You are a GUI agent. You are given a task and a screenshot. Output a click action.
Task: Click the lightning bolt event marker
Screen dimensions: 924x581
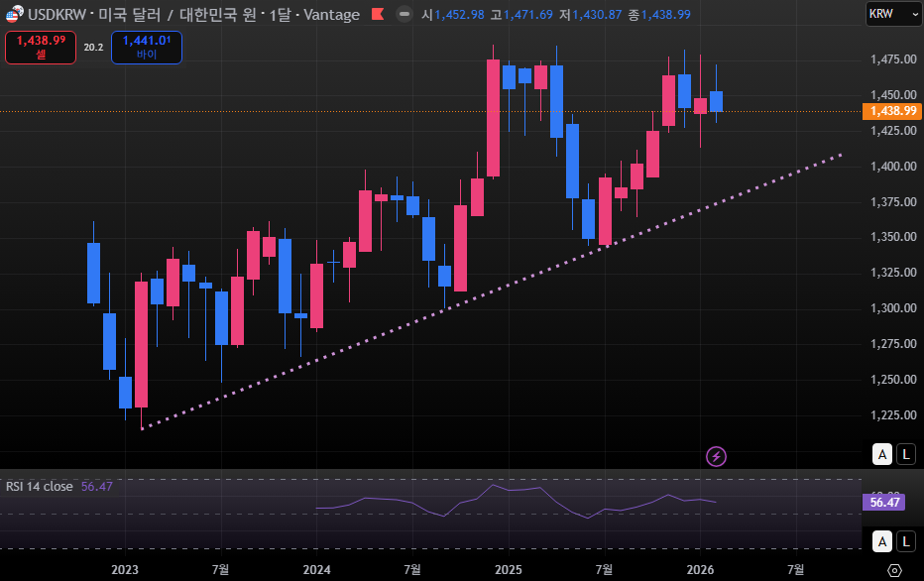(x=716, y=456)
